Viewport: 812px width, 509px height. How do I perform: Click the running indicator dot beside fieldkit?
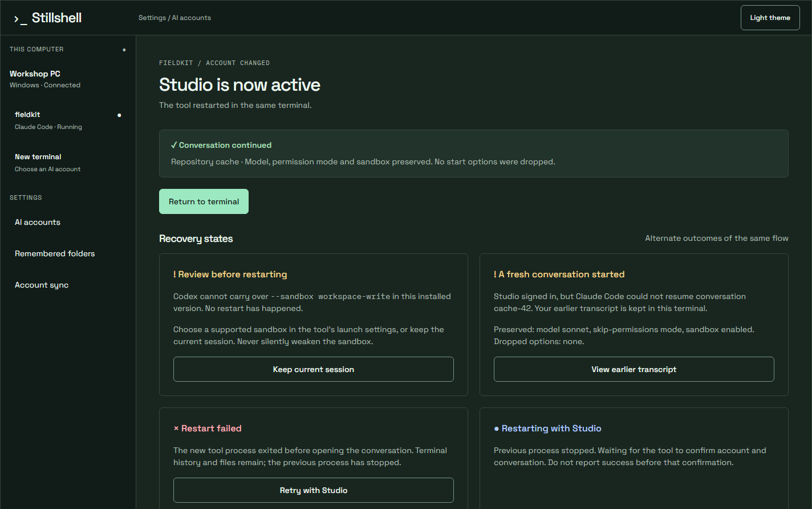pos(119,115)
